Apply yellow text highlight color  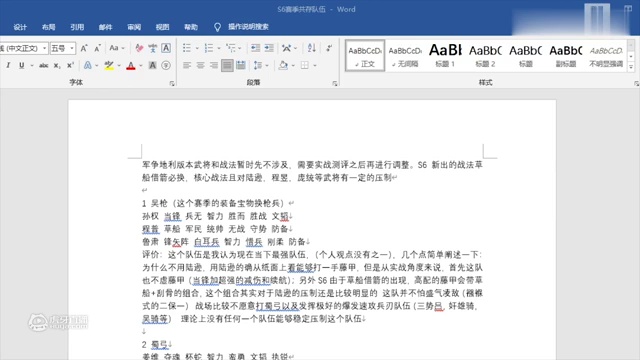[x=109, y=65]
